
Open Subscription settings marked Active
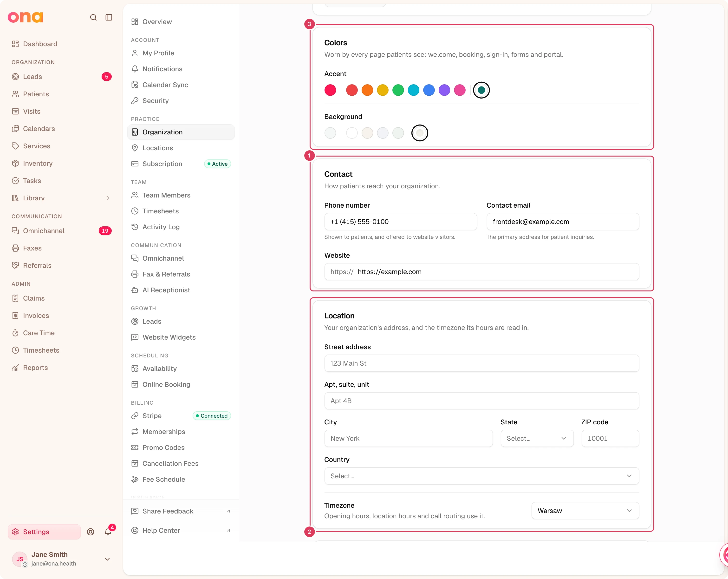click(181, 164)
